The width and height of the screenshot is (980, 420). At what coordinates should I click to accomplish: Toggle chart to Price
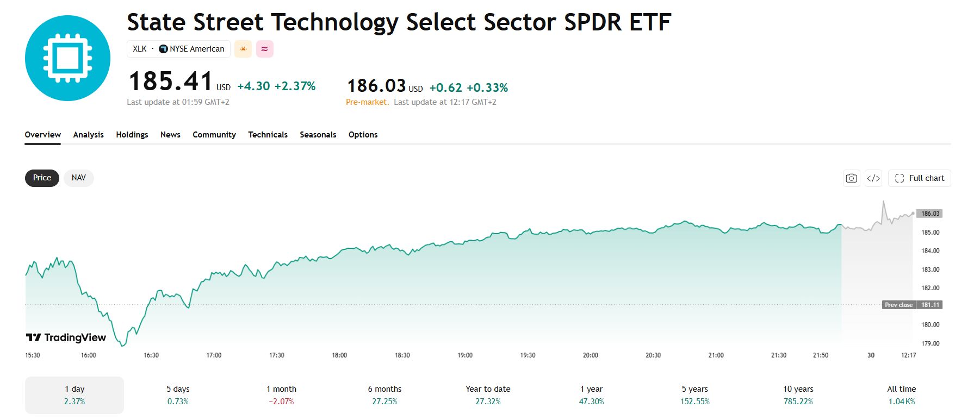pos(42,178)
